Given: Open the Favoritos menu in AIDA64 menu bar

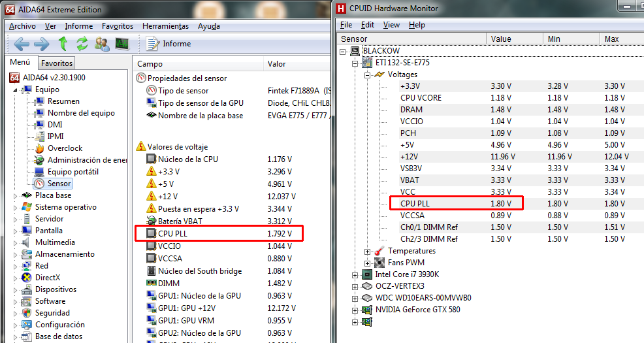Looking at the screenshot, I should point(118,26).
